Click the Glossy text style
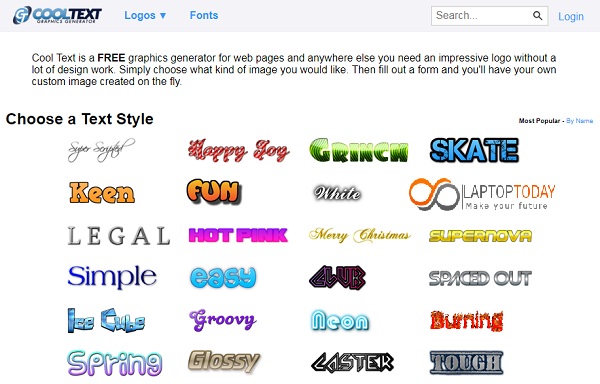Screen dimensions: 600x384 [224, 361]
